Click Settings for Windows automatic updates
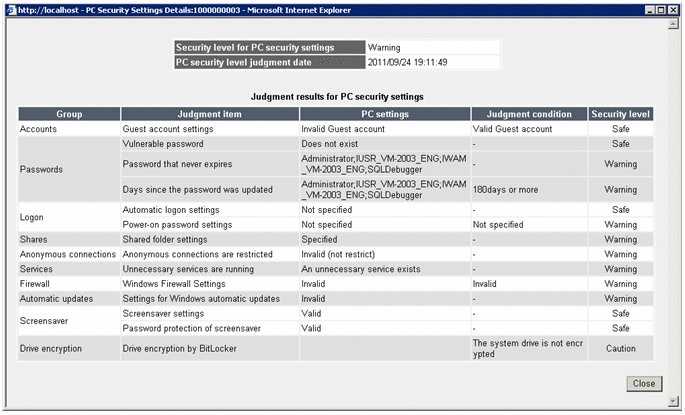The height and width of the screenshot is (415, 685). (210, 299)
